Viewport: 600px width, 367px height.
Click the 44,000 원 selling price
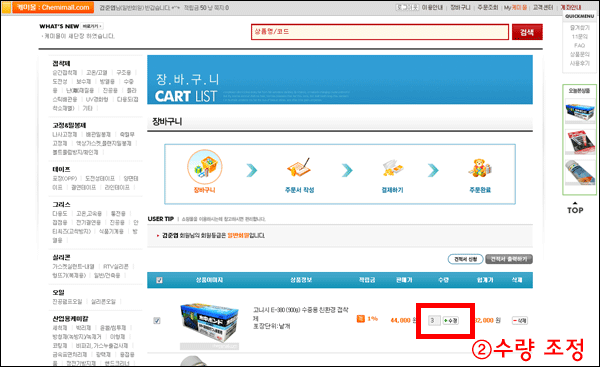point(403,320)
